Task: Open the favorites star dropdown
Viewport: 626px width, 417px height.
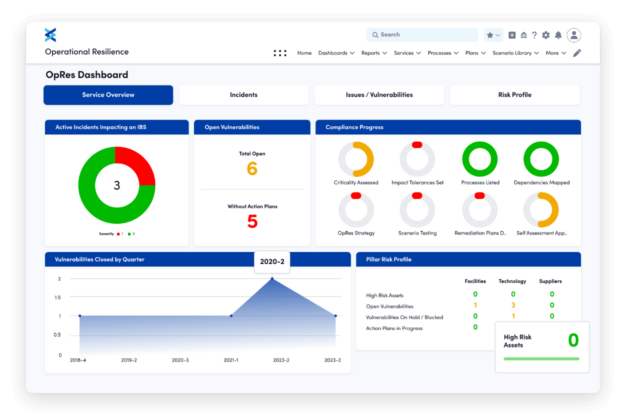Action: coord(493,35)
